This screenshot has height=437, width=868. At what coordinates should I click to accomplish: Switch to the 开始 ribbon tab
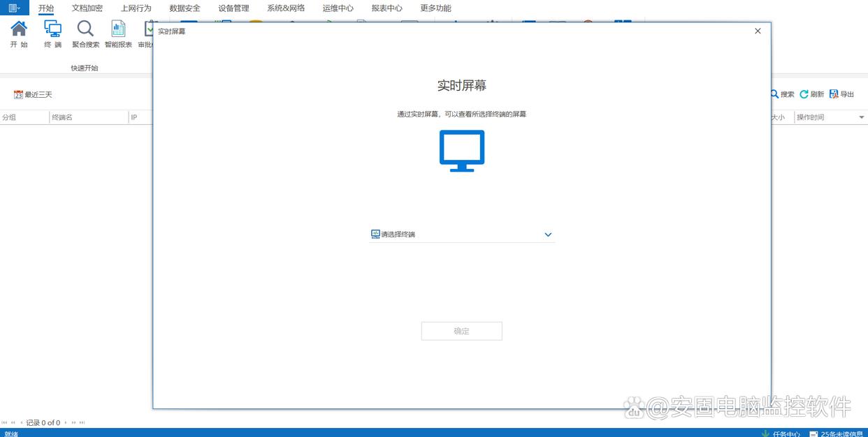(x=46, y=8)
